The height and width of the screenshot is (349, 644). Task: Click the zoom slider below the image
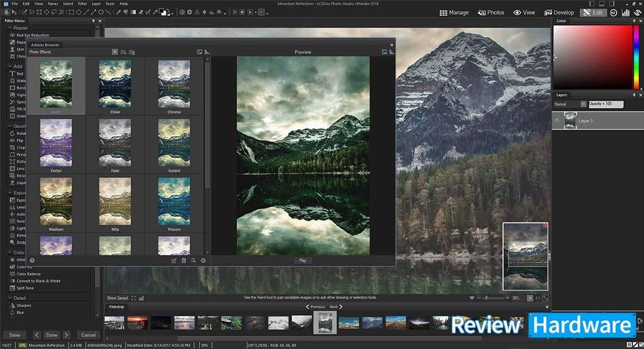493,298
